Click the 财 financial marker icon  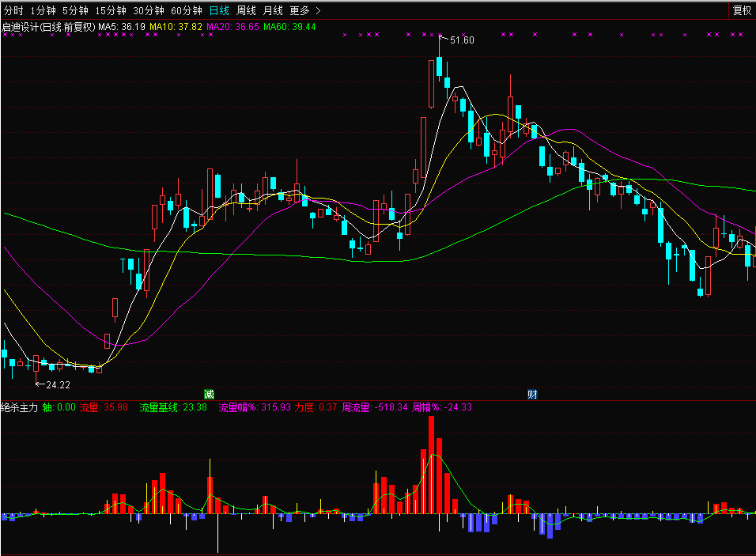pos(532,395)
